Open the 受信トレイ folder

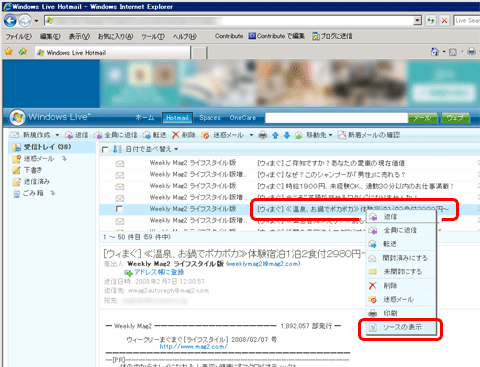(x=42, y=147)
